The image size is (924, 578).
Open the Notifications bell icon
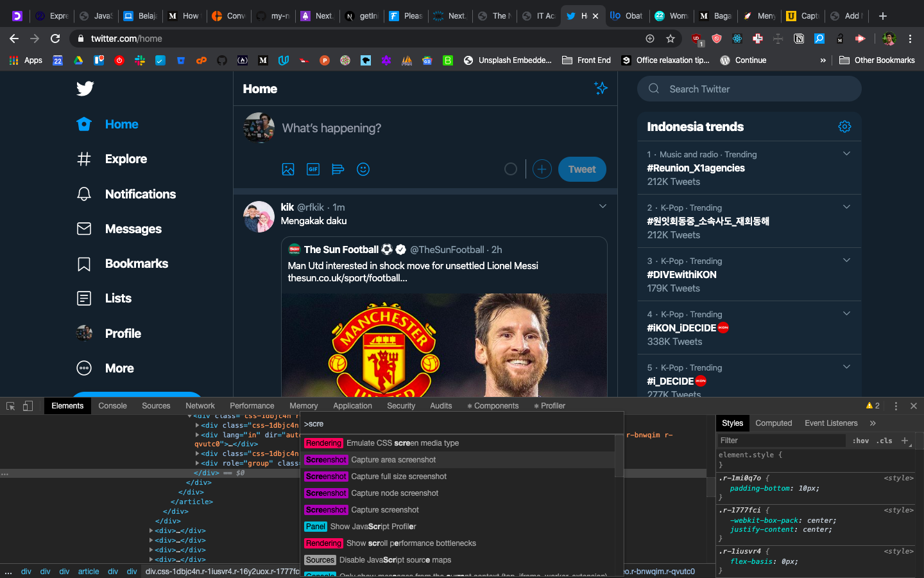pyautogui.click(x=84, y=194)
